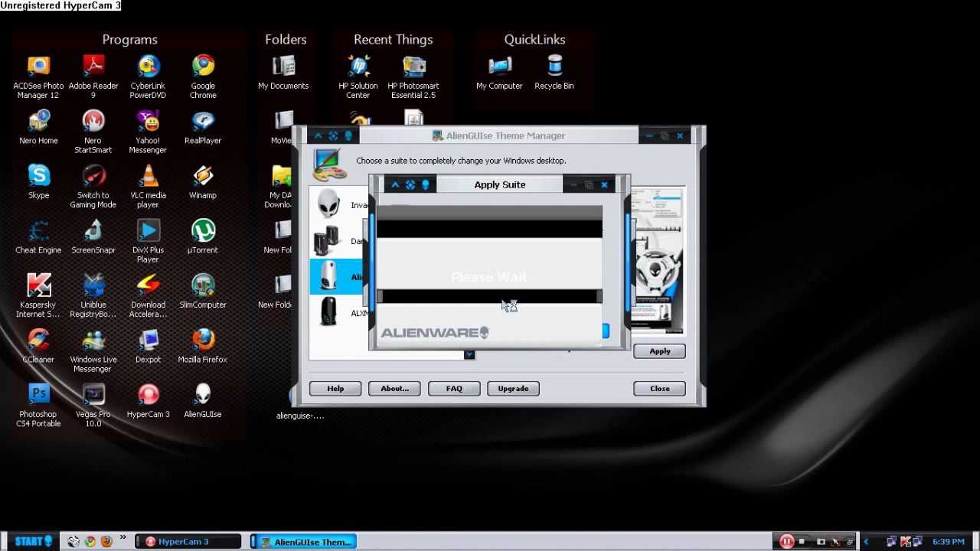Open ScreenSnapr icon
980x551 pixels.
(93, 237)
